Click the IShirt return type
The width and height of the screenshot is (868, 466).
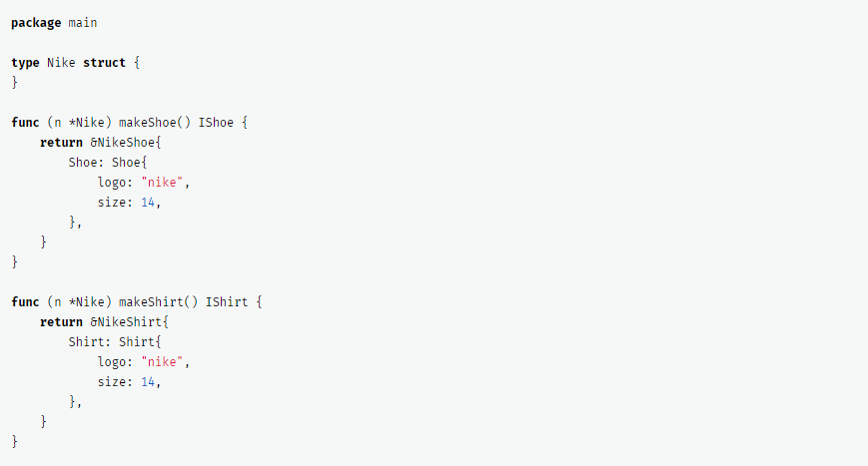223,302
